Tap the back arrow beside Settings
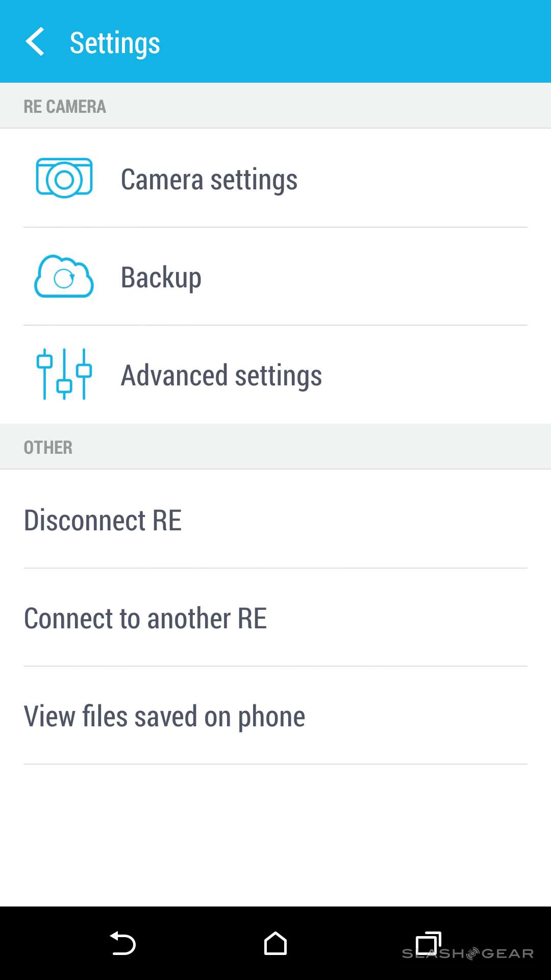 click(x=35, y=42)
